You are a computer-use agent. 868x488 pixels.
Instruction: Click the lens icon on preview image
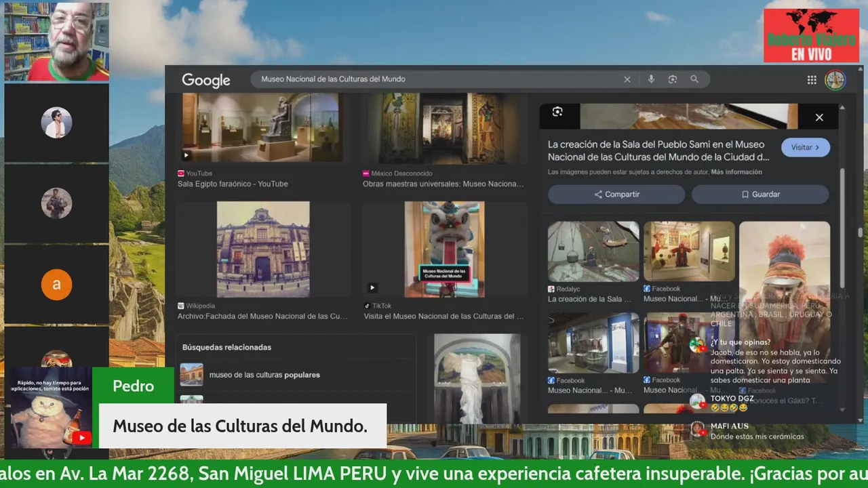pyautogui.click(x=557, y=112)
